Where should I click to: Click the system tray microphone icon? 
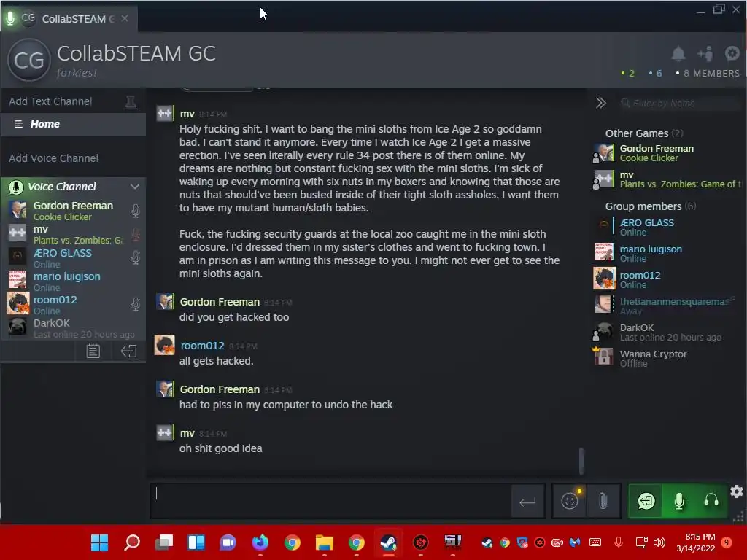[619, 542]
